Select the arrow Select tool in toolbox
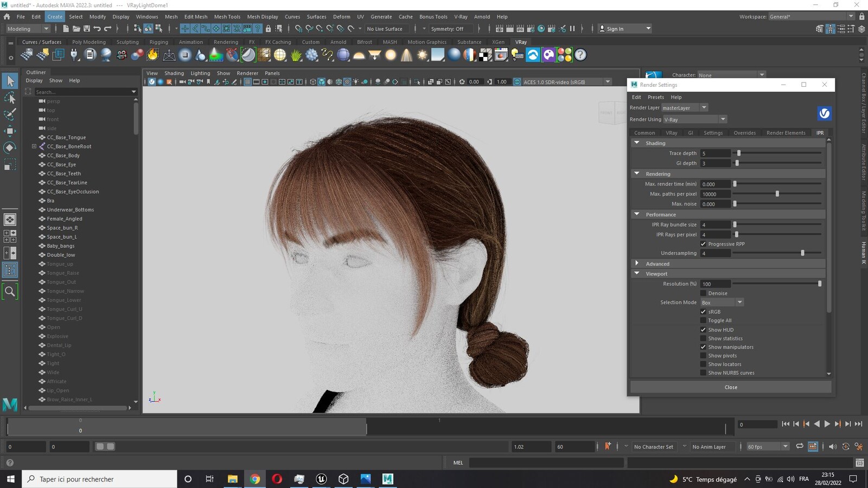This screenshot has height=488, width=868. point(10,81)
